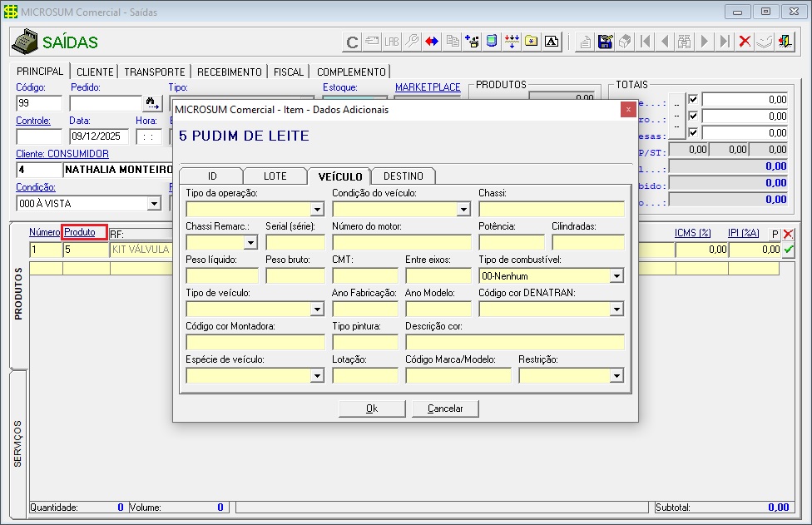The height and width of the screenshot is (525, 812).
Task: Click the large C toolbar icon
Action: click(352, 42)
